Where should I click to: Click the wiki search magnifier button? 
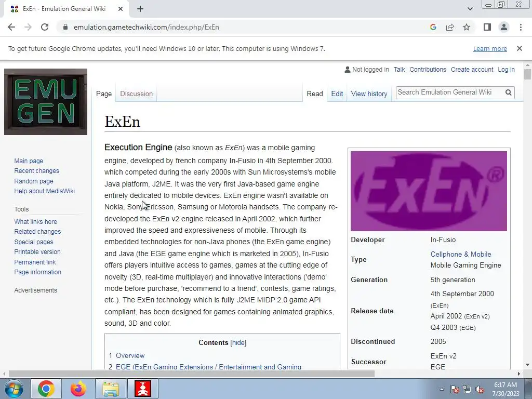click(x=508, y=92)
